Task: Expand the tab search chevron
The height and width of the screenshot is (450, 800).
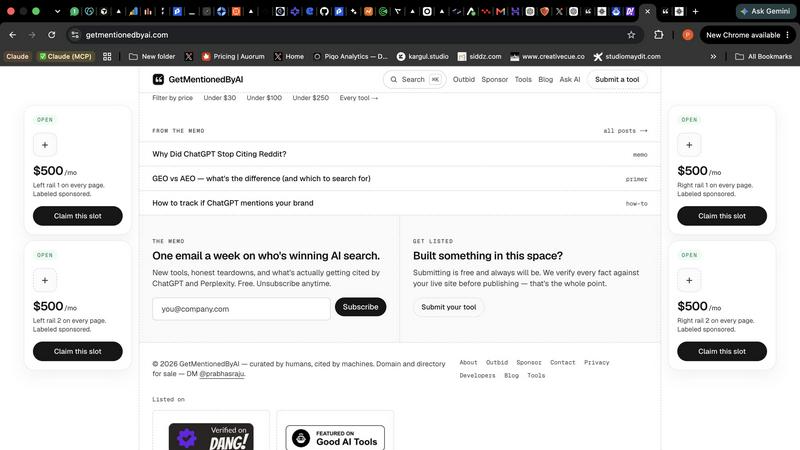Action: coord(57,11)
